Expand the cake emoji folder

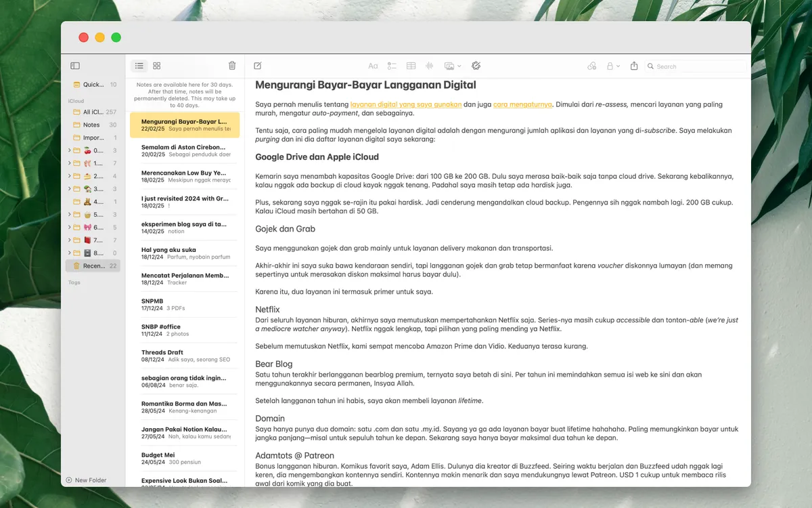(x=70, y=176)
